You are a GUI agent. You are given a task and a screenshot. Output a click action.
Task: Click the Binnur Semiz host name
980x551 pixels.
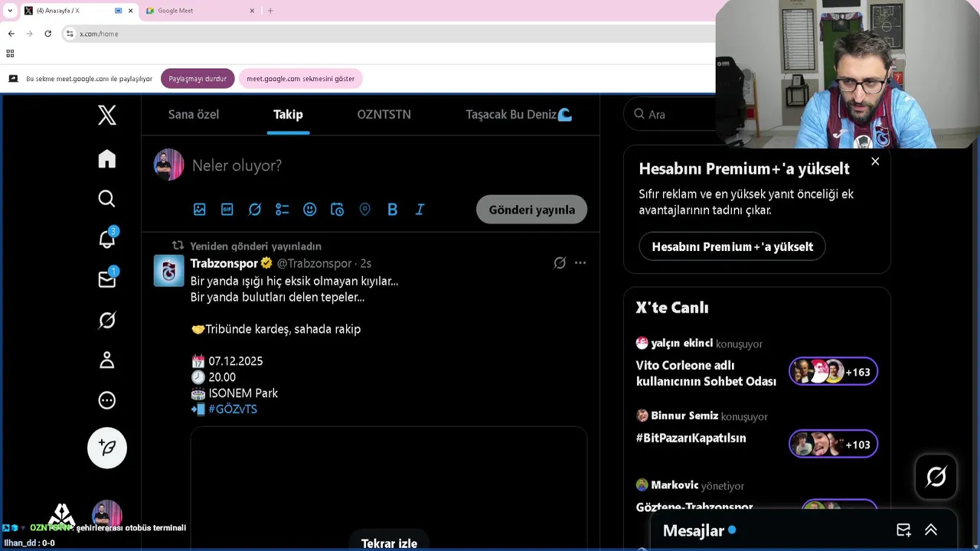coord(684,416)
